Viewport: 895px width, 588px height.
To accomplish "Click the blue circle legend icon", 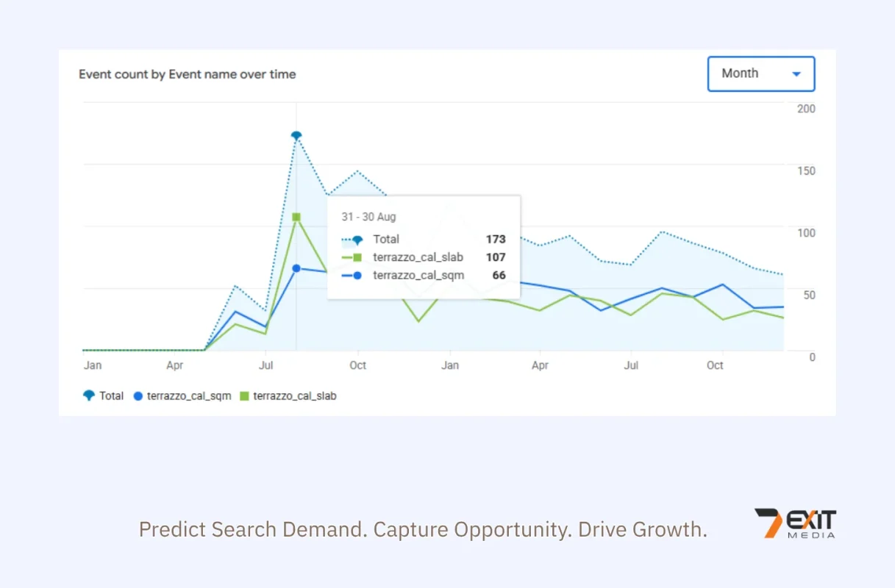I will (x=138, y=395).
